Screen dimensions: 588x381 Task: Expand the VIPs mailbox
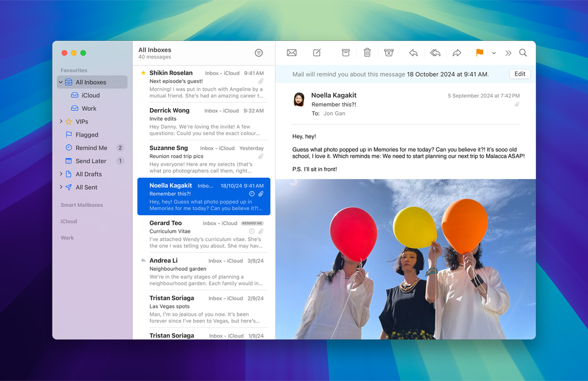pyautogui.click(x=61, y=122)
